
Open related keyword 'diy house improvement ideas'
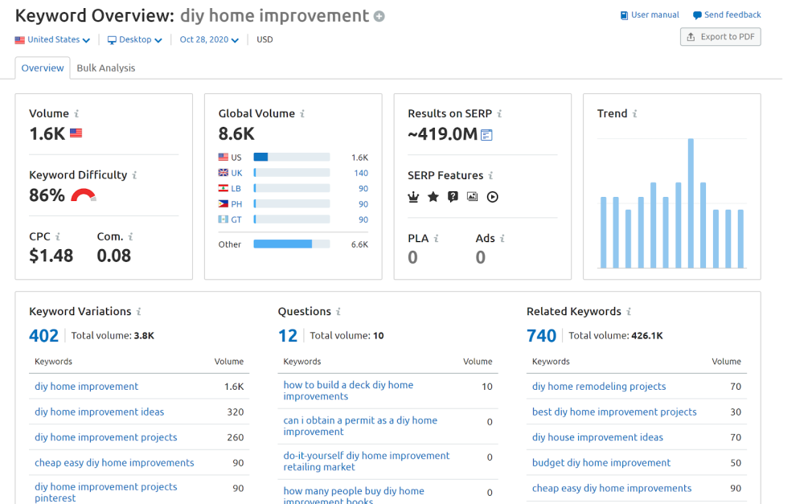pyautogui.click(x=597, y=438)
